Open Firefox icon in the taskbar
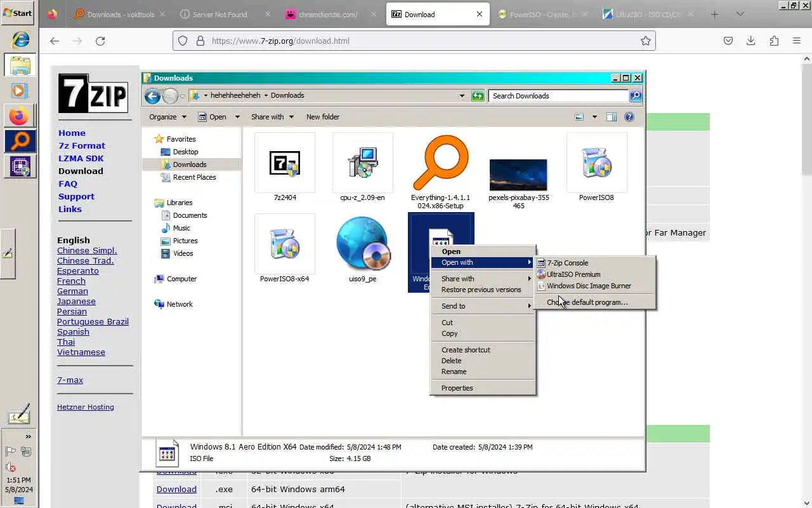 (19, 116)
